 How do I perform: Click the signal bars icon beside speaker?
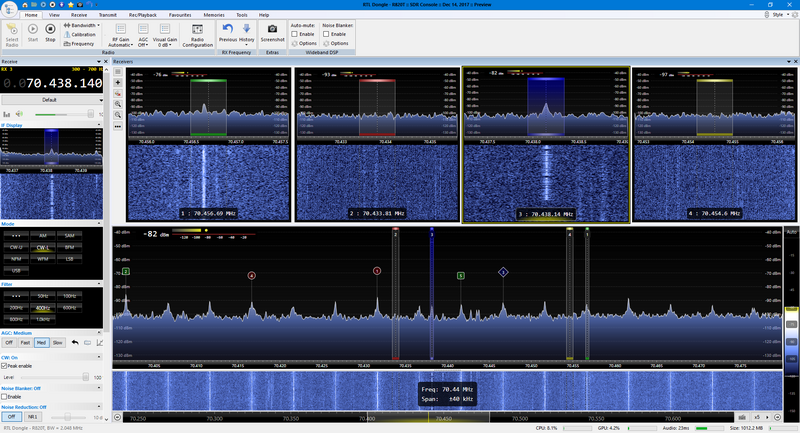pyautogui.click(x=7, y=114)
